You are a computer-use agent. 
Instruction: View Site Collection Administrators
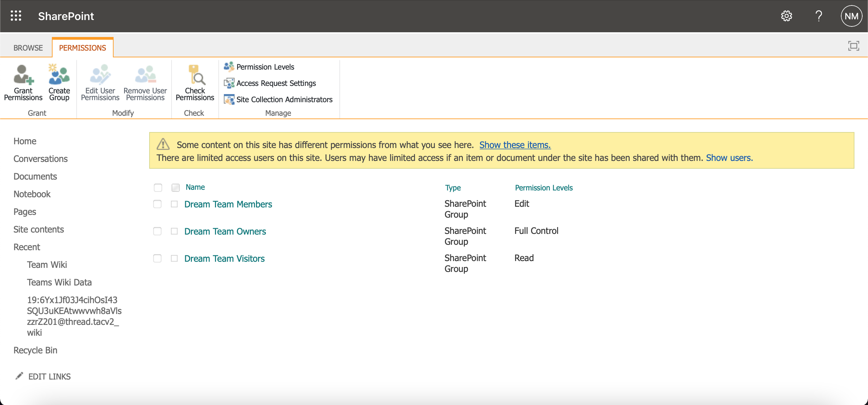(284, 99)
